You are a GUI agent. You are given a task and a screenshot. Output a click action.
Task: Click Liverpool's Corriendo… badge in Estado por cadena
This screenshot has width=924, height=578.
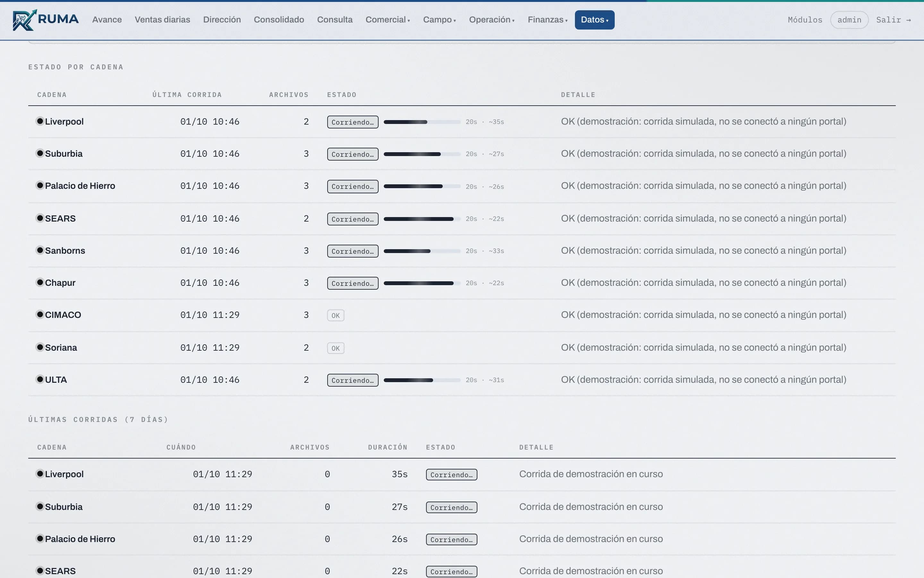352,122
